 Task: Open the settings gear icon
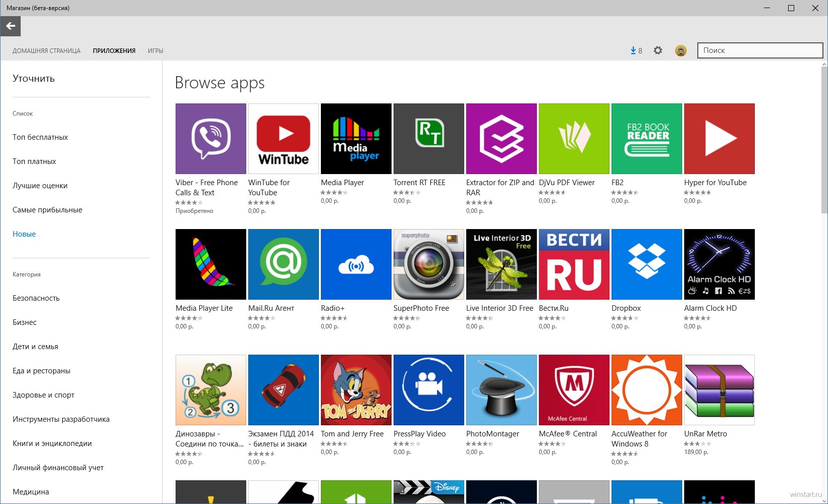click(658, 50)
